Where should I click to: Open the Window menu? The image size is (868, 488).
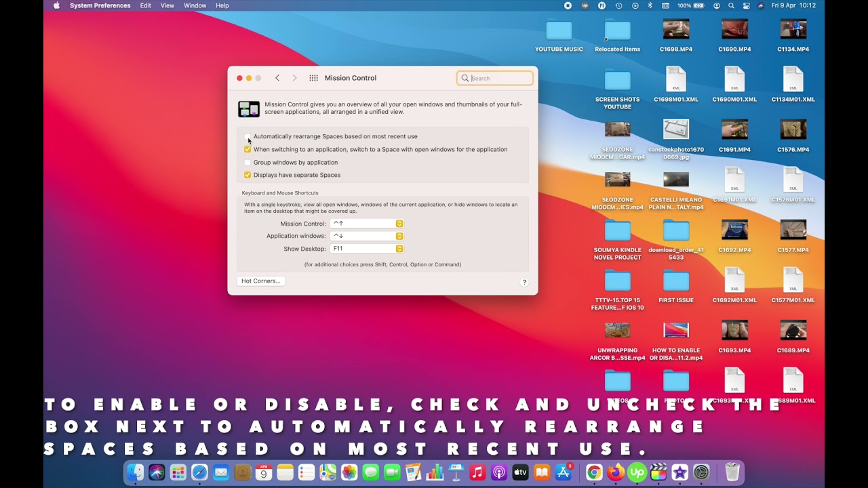coord(195,5)
